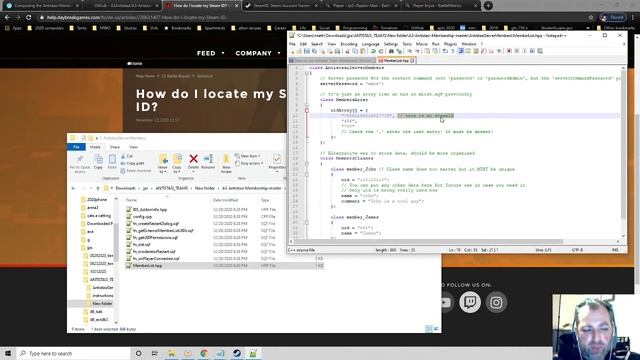Open Explorer recent locations dropdown arrow

(x=90, y=188)
